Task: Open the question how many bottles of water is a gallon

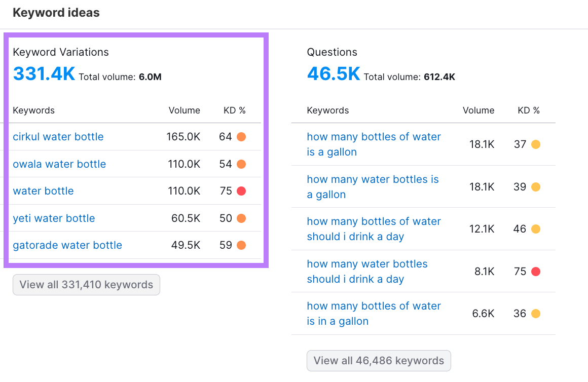Action: (374, 144)
